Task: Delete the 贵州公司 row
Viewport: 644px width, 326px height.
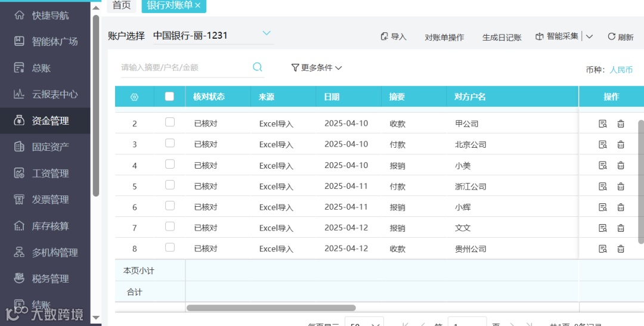Action: (x=621, y=249)
